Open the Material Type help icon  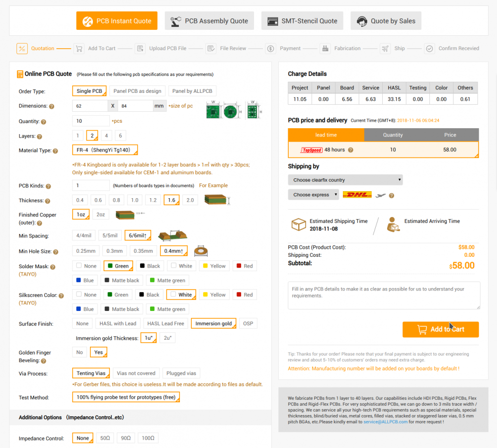pos(56,151)
